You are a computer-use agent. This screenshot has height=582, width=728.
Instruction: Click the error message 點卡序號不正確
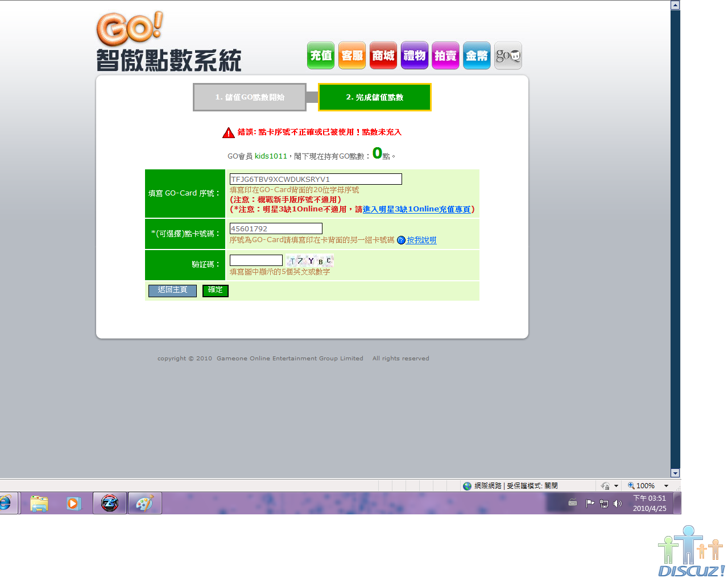pyautogui.click(x=320, y=132)
